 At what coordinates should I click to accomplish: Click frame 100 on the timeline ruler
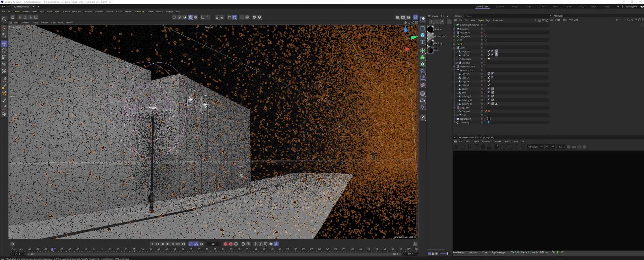(255, 249)
